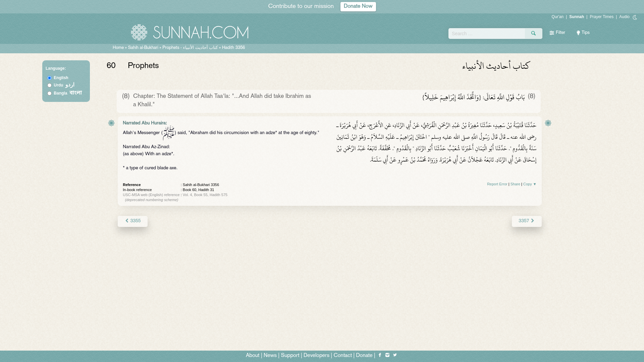Open the Qur'an top menu link
This screenshot has width=644, height=362.
pyautogui.click(x=557, y=17)
